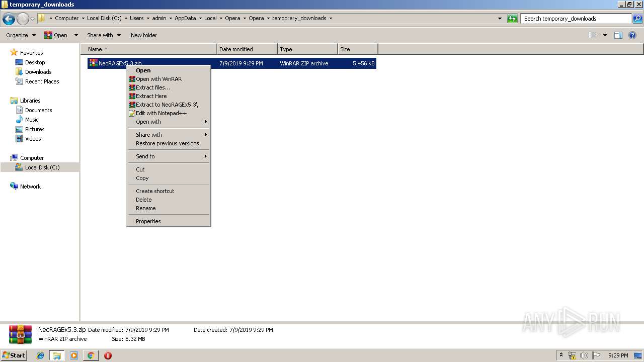Sort by the Size column header
The height and width of the screenshot is (362, 644).
(x=358, y=49)
